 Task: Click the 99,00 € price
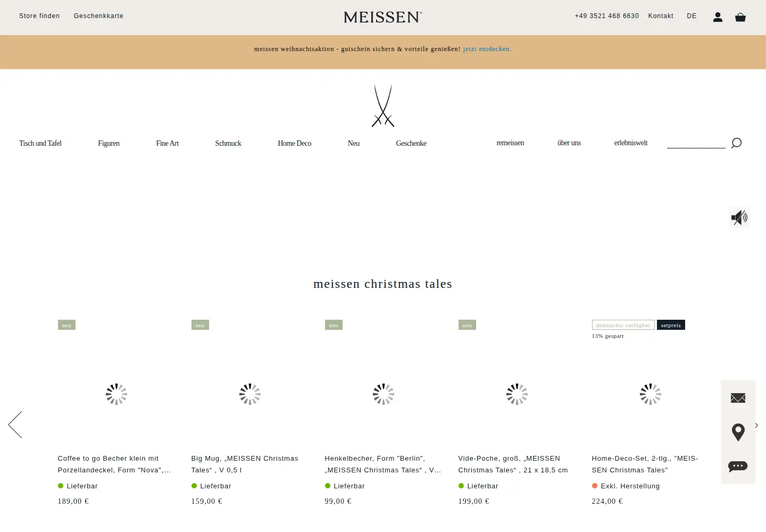click(x=338, y=501)
